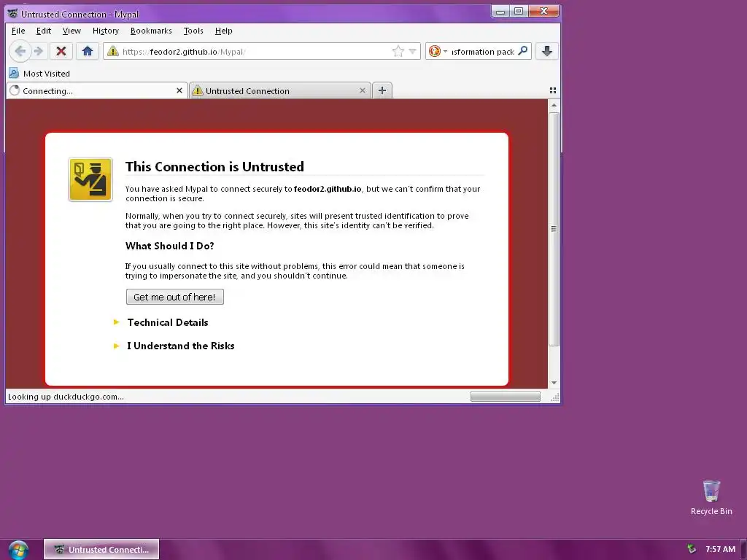Screen dimensions: 747x560
Task: Select the Untrusted Connection tab
Action: 280,90
